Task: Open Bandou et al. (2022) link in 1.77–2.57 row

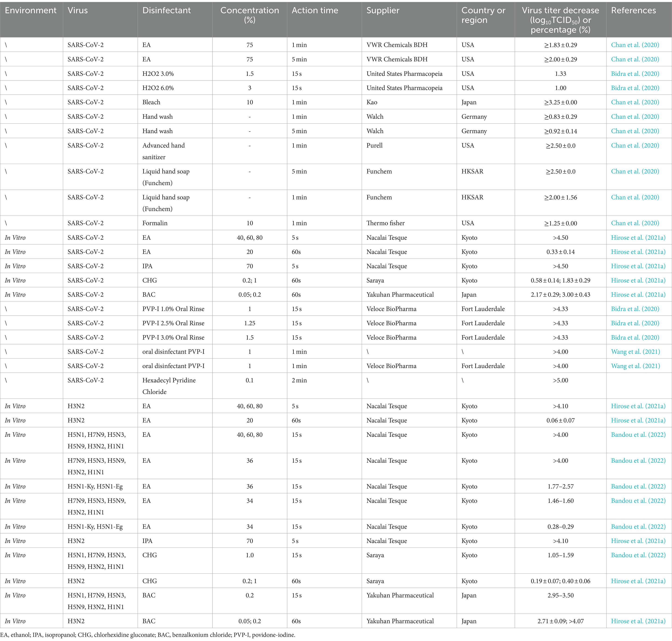Action: [638, 487]
